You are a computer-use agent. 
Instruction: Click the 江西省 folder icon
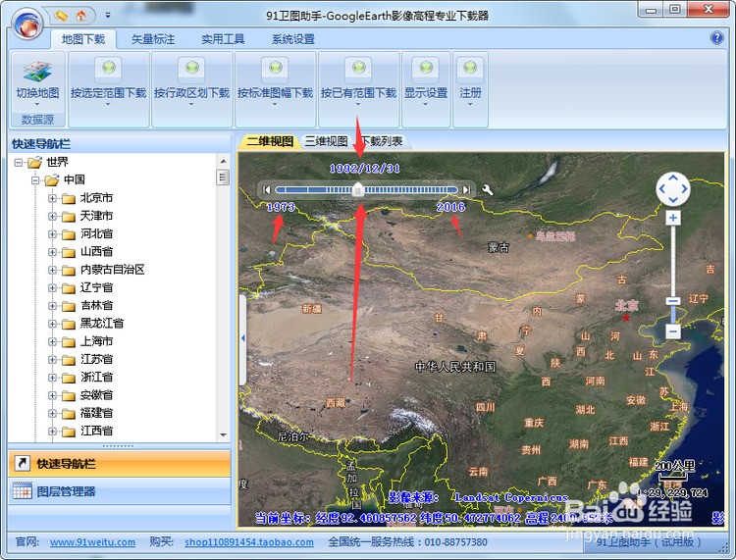69,432
